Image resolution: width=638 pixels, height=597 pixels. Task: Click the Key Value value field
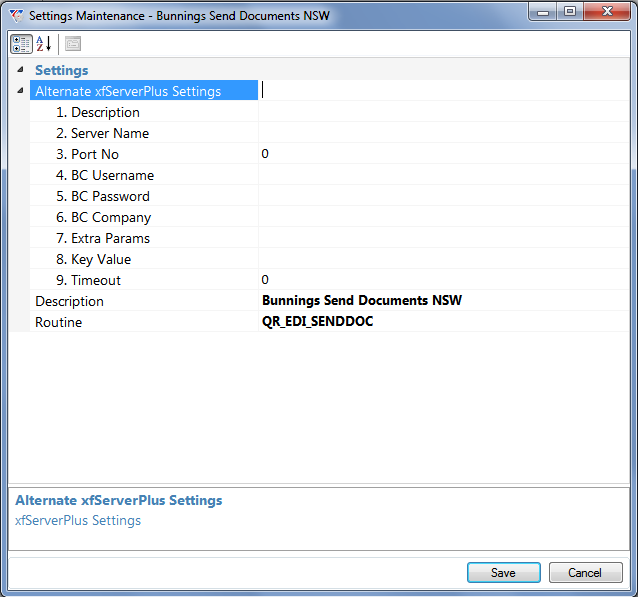coord(444,259)
